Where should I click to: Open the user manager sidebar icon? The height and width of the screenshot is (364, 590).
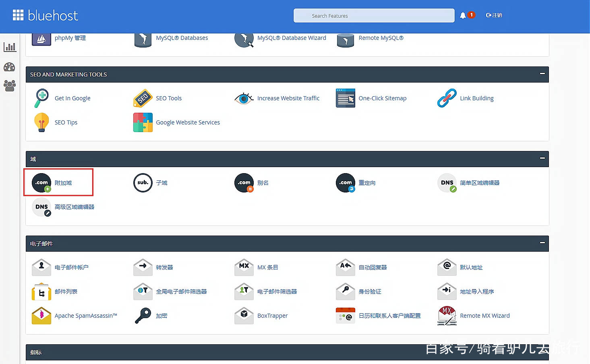pyautogui.click(x=10, y=85)
